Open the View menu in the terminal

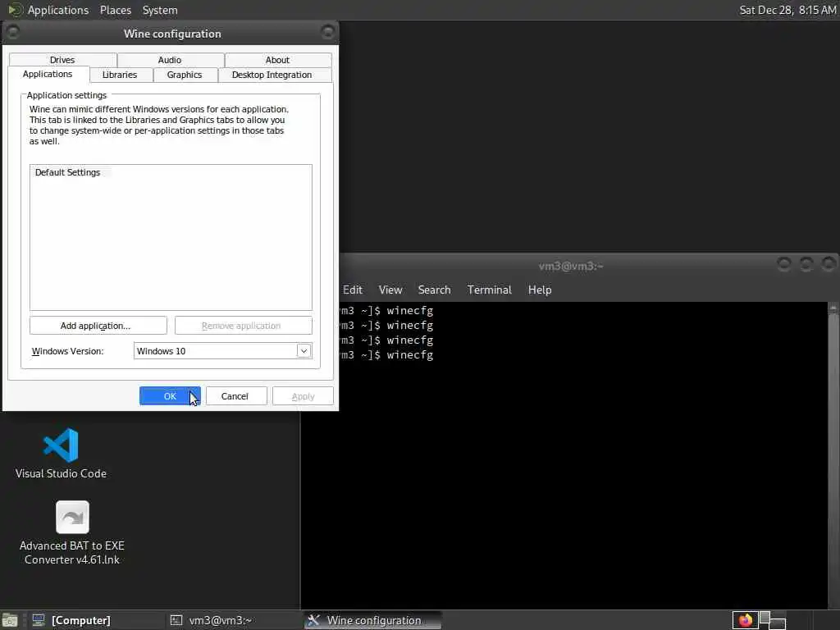coord(390,290)
